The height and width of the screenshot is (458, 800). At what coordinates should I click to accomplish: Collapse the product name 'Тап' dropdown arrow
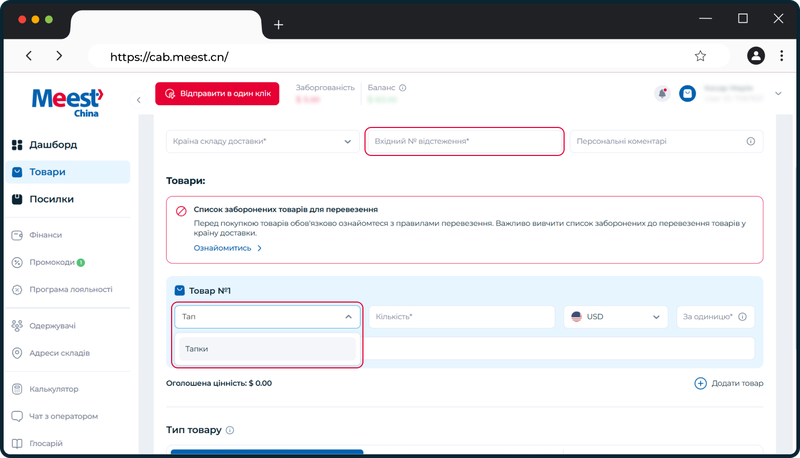348,317
